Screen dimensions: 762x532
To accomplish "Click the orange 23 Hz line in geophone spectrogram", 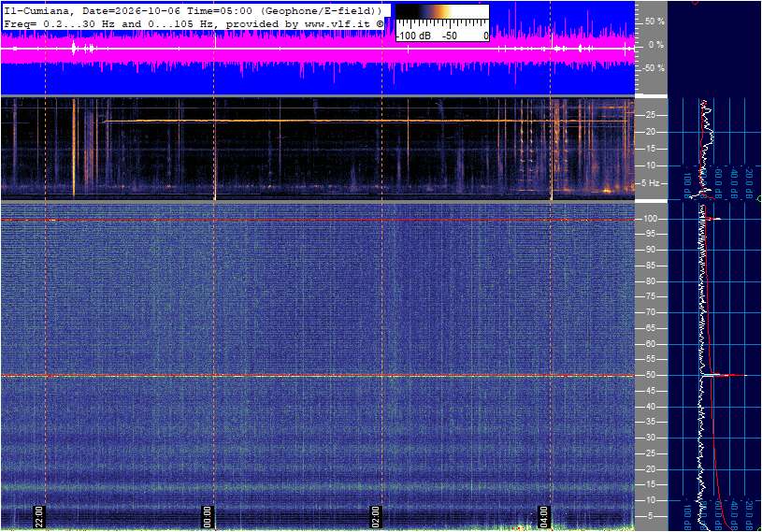I will pos(369,121).
